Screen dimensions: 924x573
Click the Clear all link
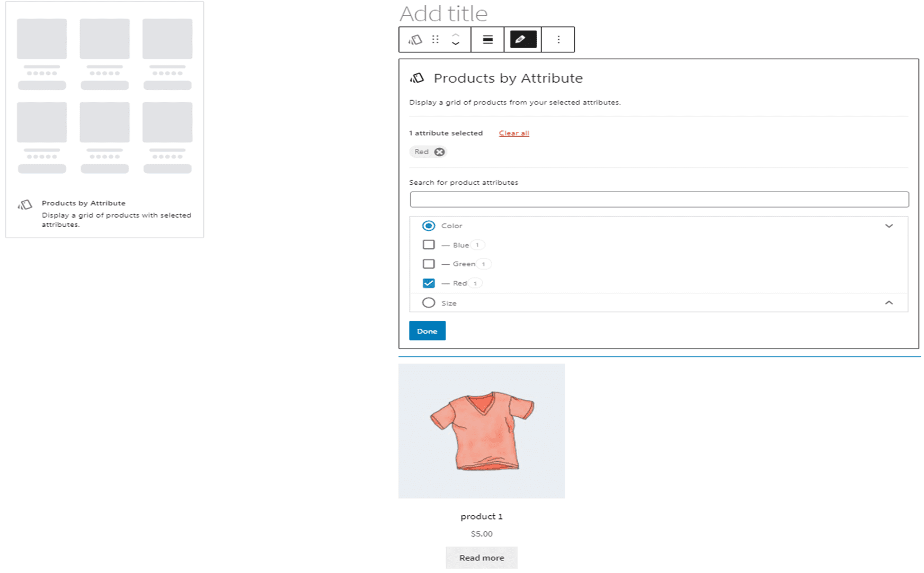tap(514, 133)
